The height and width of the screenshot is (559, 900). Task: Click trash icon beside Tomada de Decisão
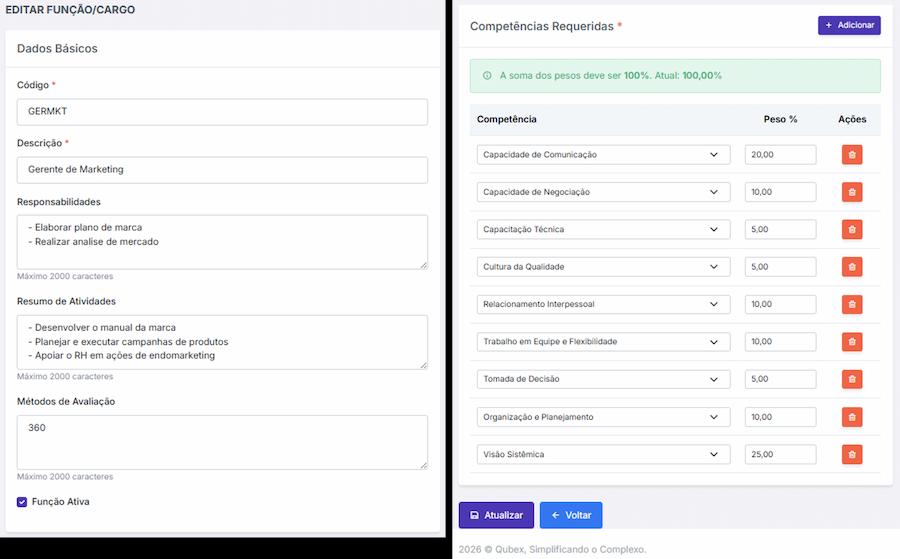[851, 379]
